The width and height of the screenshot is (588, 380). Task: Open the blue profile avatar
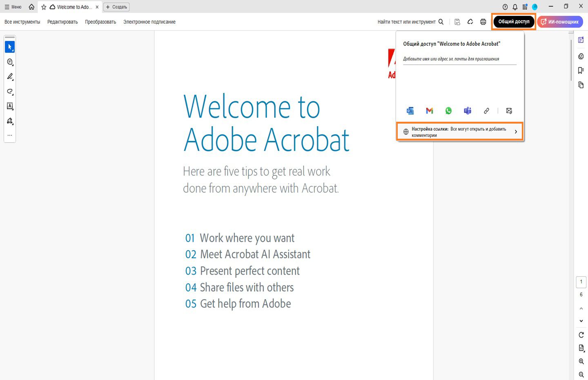535,7
